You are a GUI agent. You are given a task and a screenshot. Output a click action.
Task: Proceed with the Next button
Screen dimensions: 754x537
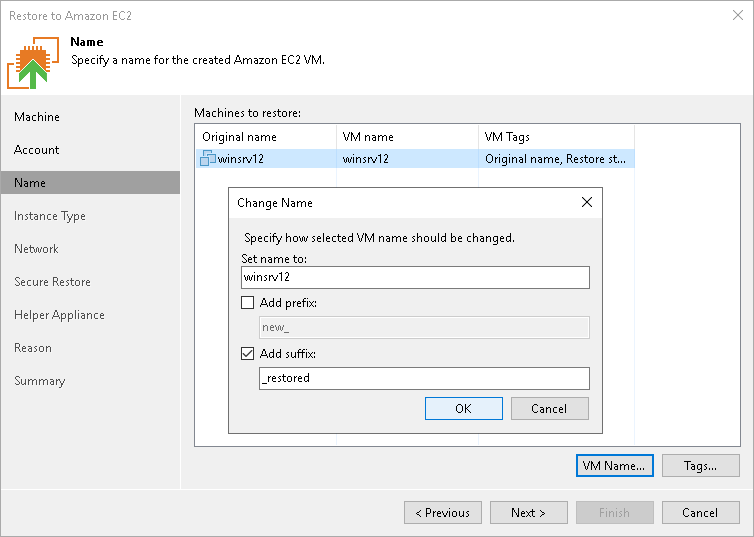tap(528, 512)
